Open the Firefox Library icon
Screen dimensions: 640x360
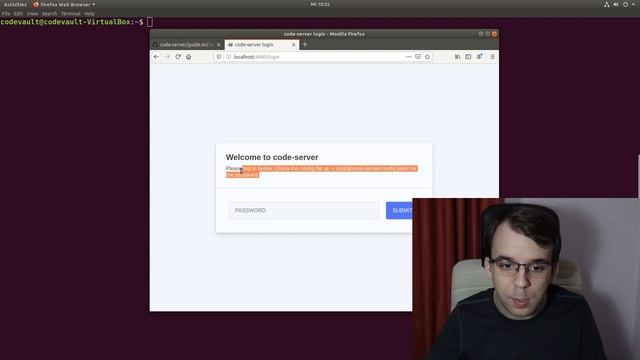point(458,57)
